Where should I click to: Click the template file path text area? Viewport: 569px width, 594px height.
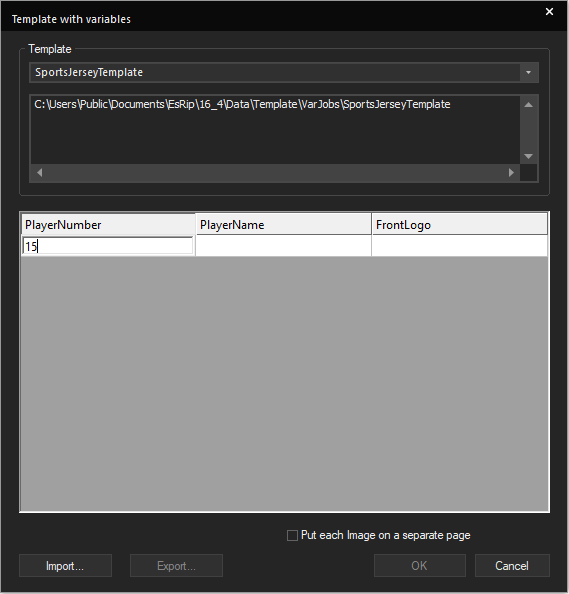point(275,130)
